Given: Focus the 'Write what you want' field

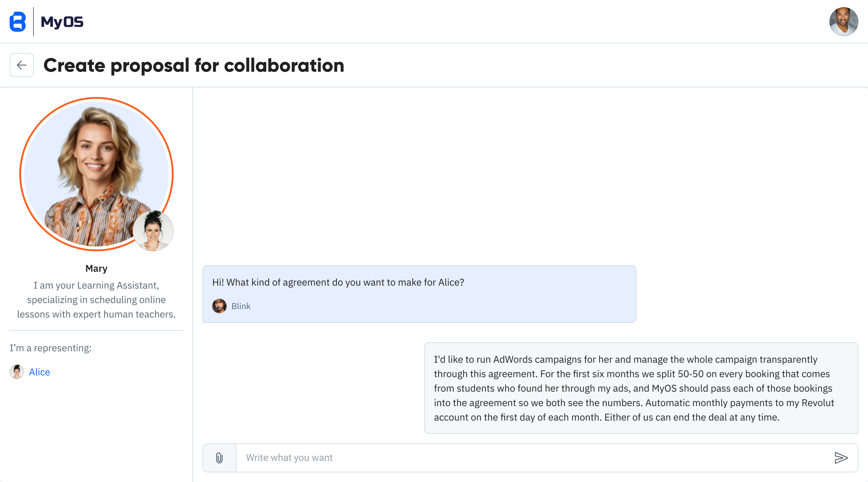Looking at the screenshot, I should click(x=532, y=458).
